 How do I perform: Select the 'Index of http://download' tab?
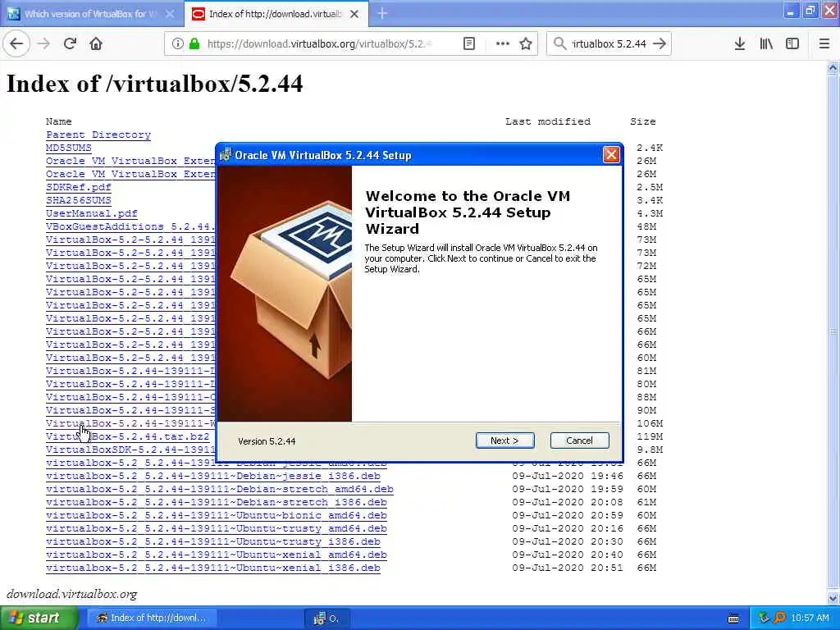(275, 14)
